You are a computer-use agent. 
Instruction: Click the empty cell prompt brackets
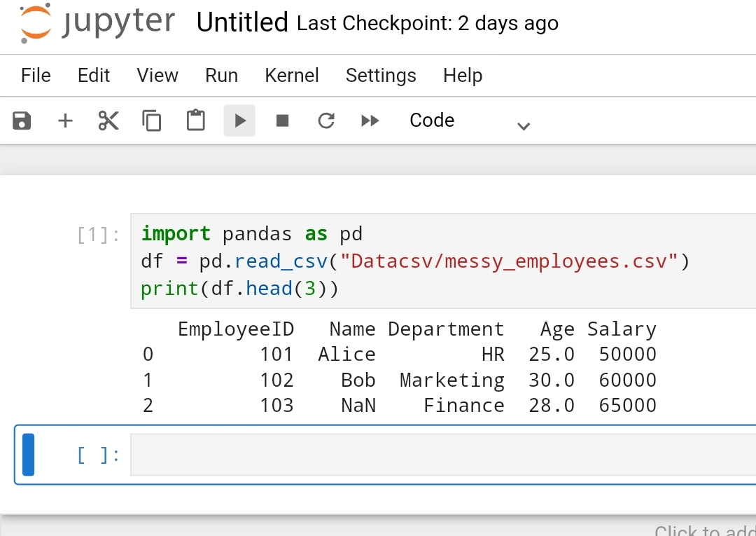point(99,455)
